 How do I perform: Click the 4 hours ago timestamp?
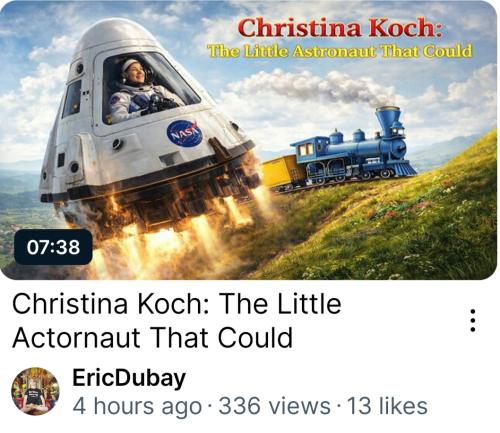(x=137, y=406)
